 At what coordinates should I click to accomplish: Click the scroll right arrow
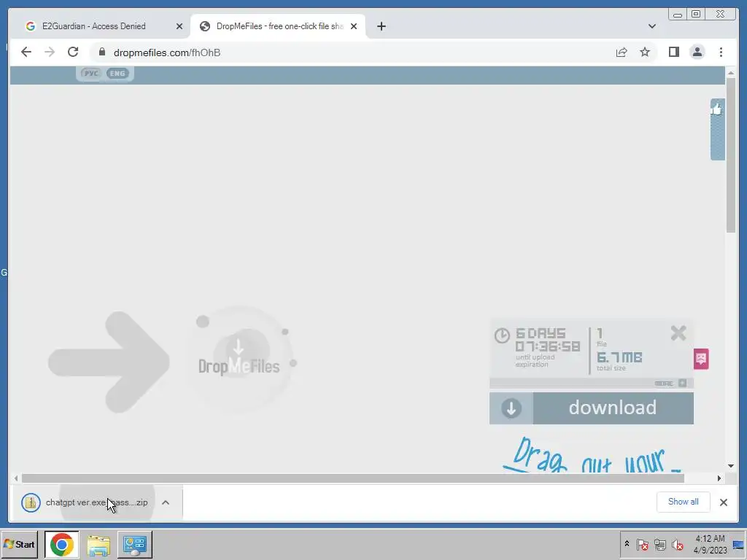719,478
